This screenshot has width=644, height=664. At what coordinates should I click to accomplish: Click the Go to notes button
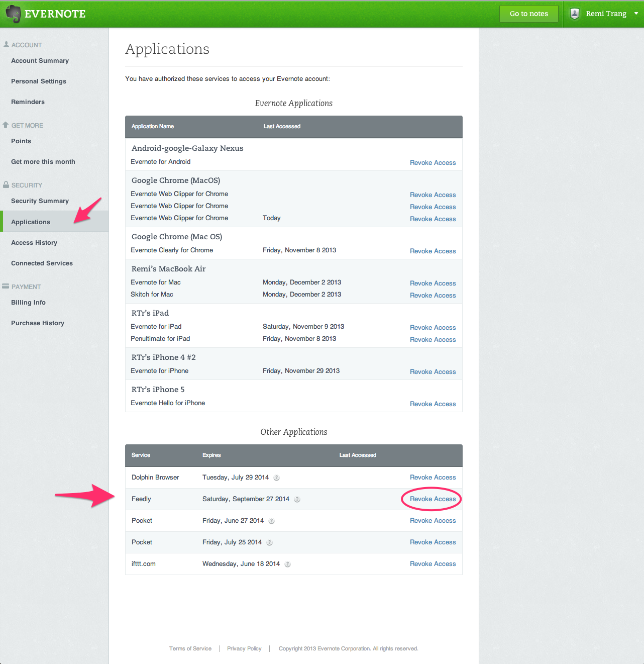point(529,14)
